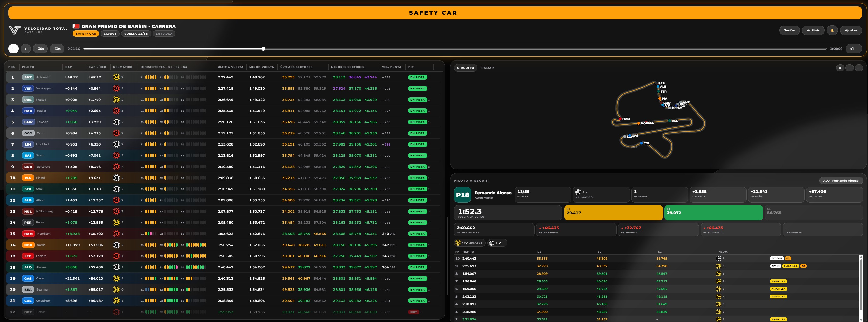
Task: Click Hadjar's soft tyre icon
Action: 116,111
